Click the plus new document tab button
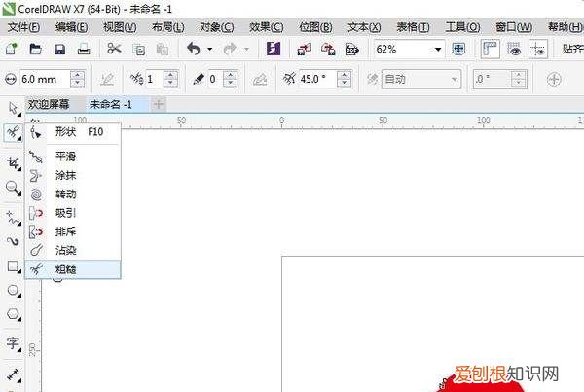Image resolution: width=584 pixels, height=392 pixels. [x=159, y=105]
